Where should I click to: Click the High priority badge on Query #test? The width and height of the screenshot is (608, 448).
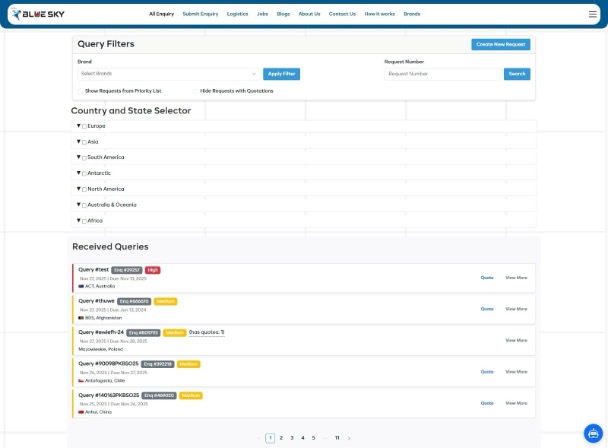(153, 269)
